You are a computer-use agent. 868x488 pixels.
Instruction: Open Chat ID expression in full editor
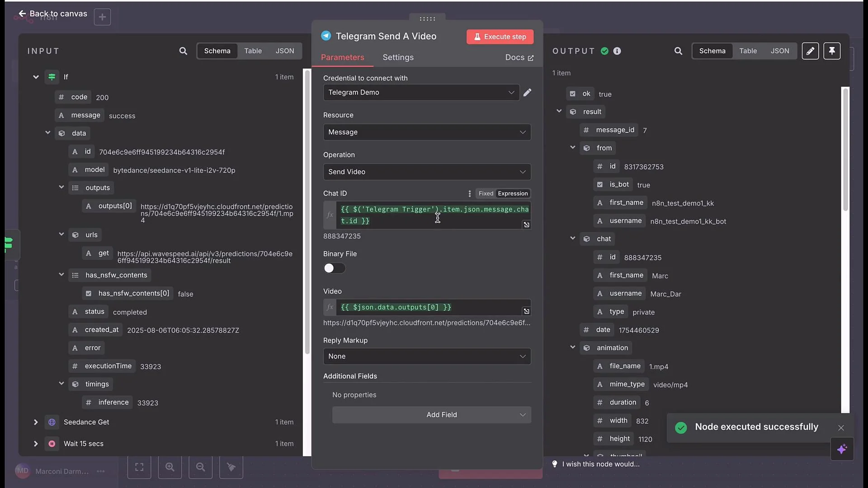click(526, 225)
